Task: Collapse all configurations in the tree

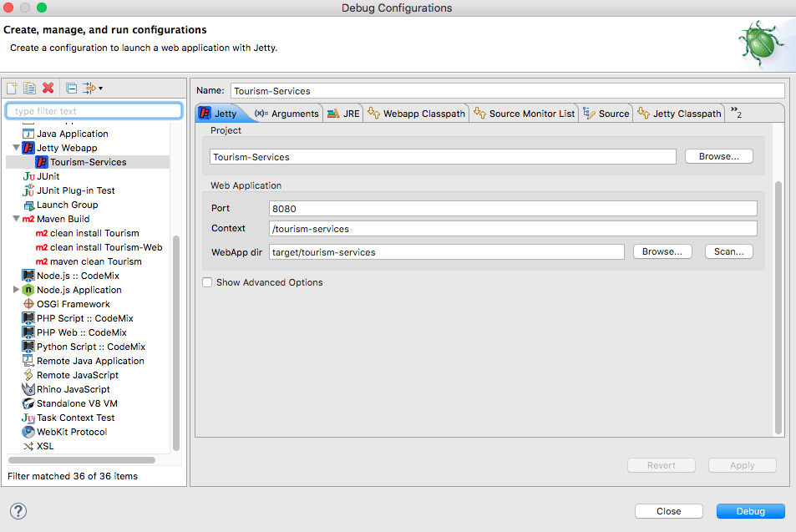Action: pyautogui.click(x=71, y=88)
